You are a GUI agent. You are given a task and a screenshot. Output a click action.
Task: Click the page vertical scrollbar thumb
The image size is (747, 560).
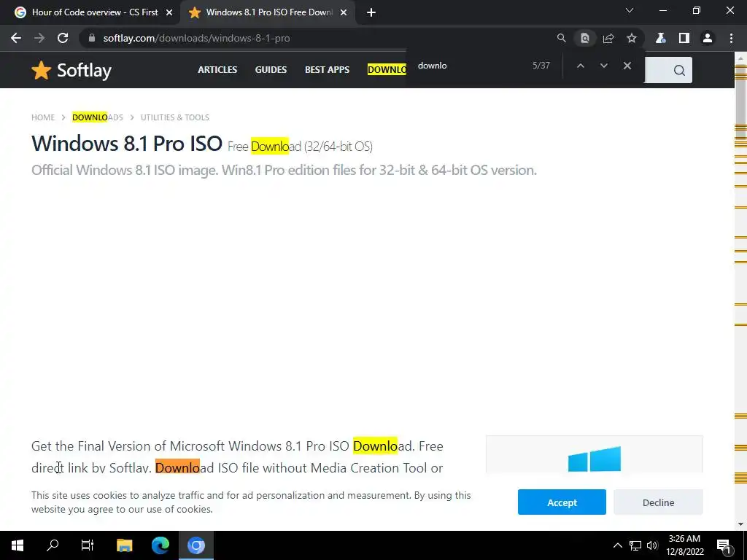(740, 102)
